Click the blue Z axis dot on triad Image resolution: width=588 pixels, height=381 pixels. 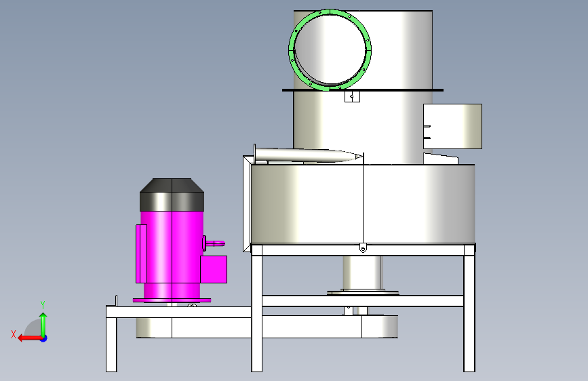pyautogui.click(x=44, y=338)
